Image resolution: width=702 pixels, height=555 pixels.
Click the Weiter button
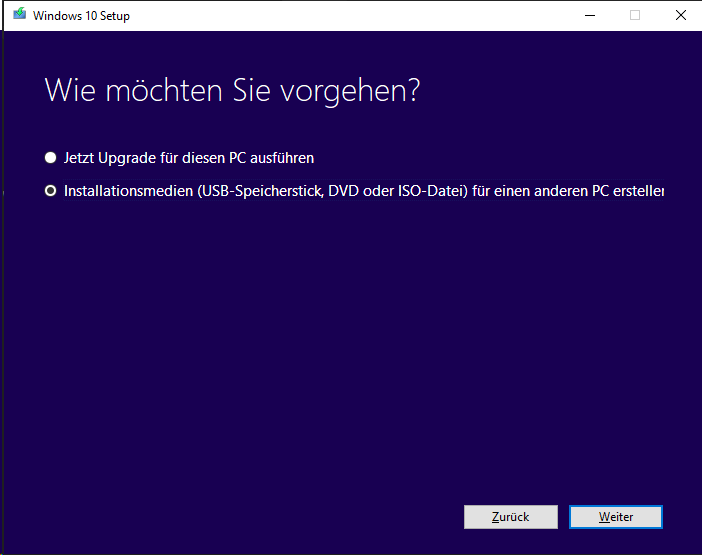[x=616, y=517]
